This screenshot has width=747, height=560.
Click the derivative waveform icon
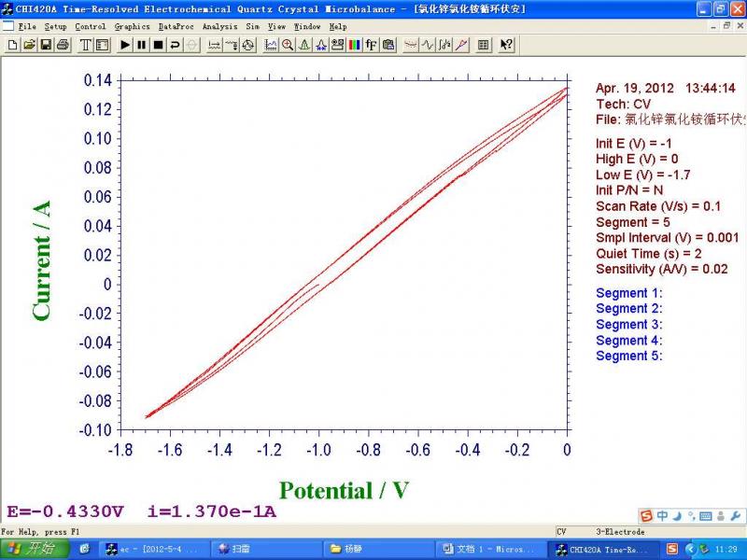pos(428,45)
